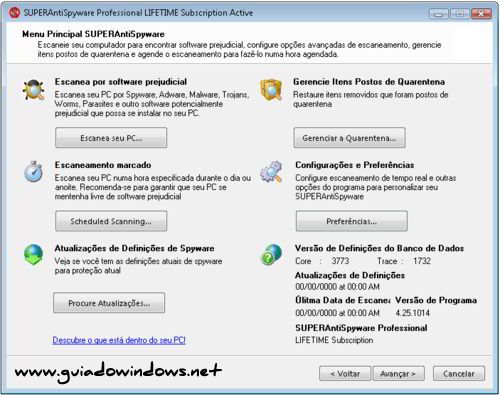The width and height of the screenshot is (500, 395).
Task: Select heading Gerencie Itens Postos de Quarentena
Action: click(369, 82)
